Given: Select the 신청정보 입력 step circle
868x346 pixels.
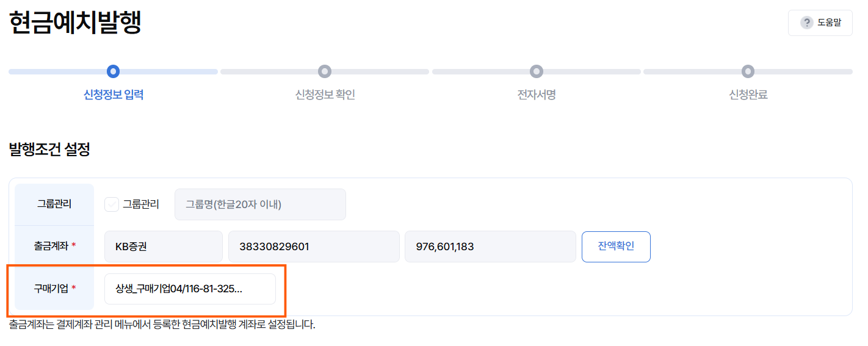Looking at the screenshot, I should [x=113, y=71].
